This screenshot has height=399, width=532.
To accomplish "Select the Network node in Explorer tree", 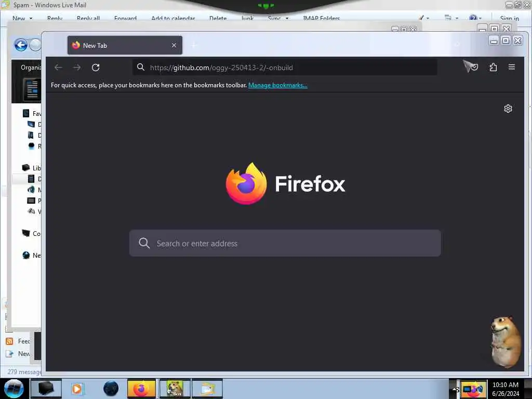I will pyautogui.click(x=37, y=255).
